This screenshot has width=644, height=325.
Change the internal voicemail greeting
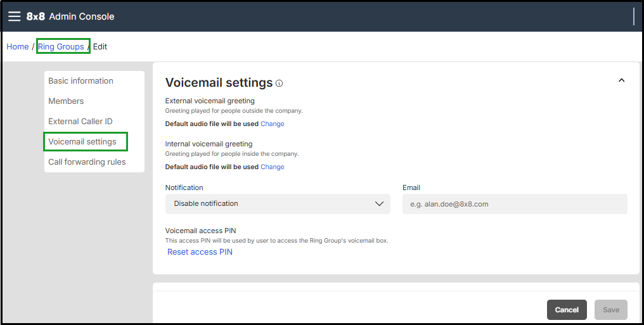273,167
